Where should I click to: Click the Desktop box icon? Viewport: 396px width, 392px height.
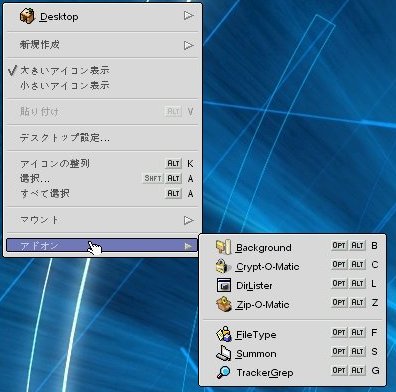point(27,16)
